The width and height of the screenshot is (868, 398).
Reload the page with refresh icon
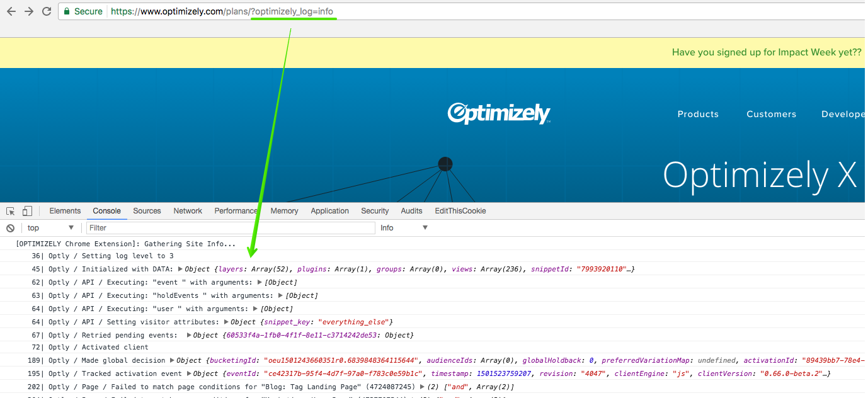coord(47,11)
